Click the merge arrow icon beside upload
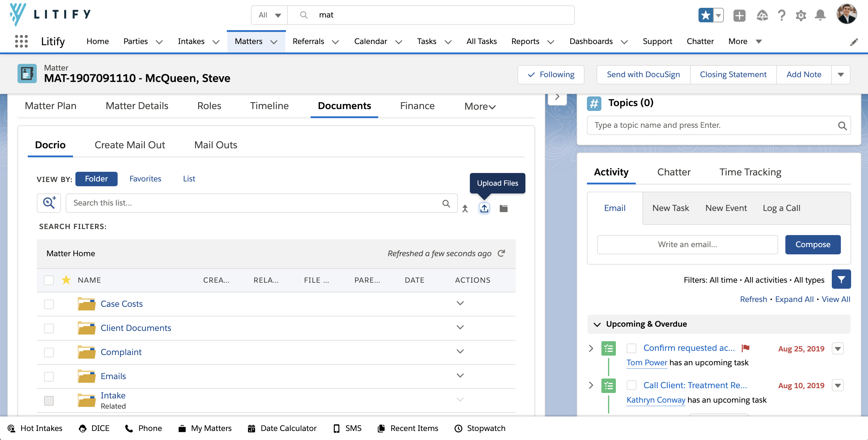The height and width of the screenshot is (440, 868). pyautogui.click(x=465, y=208)
